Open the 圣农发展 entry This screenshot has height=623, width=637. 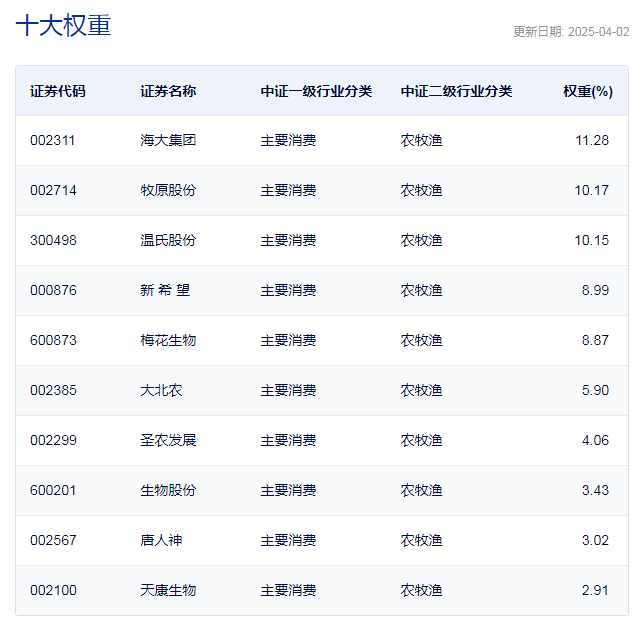click(168, 440)
